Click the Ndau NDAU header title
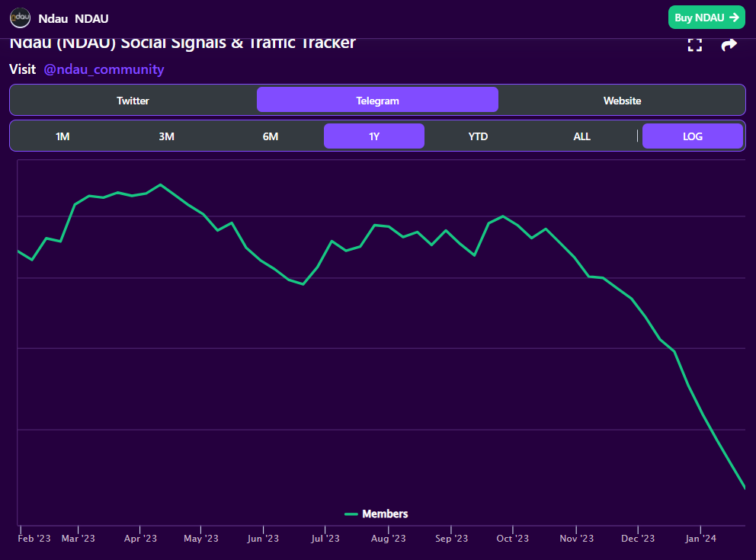The height and width of the screenshot is (560, 756). pos(73,19)
